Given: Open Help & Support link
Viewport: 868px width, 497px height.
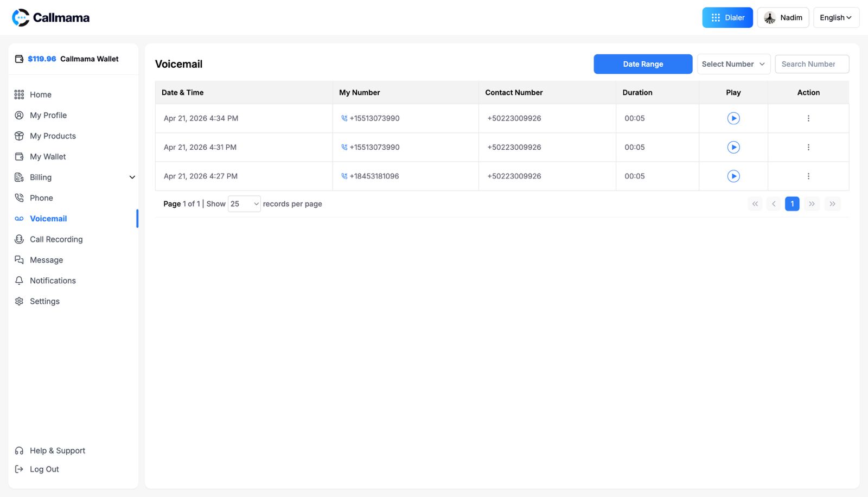Looking at the screenshot, I should [x=58, y=450].
